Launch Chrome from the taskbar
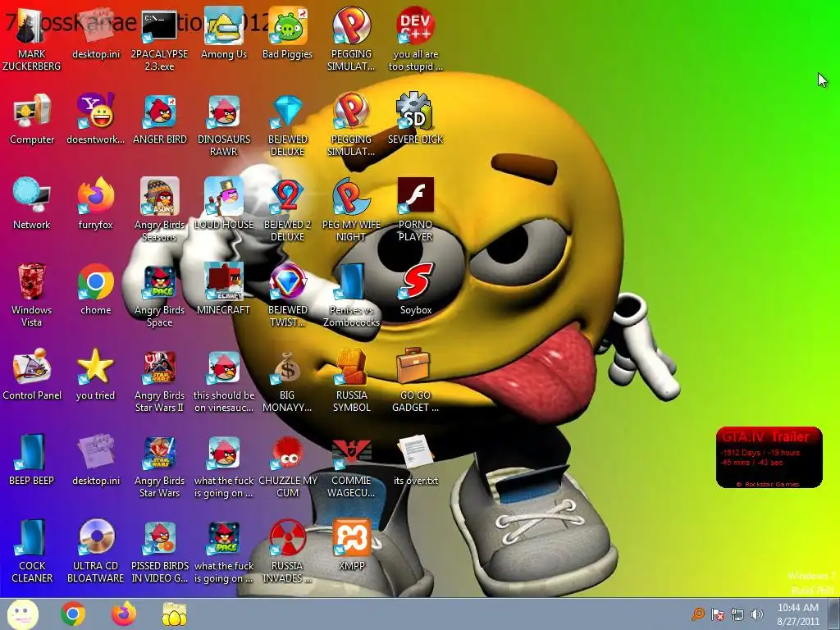Screen dimensions: 840x630 (x=73, y=614)
